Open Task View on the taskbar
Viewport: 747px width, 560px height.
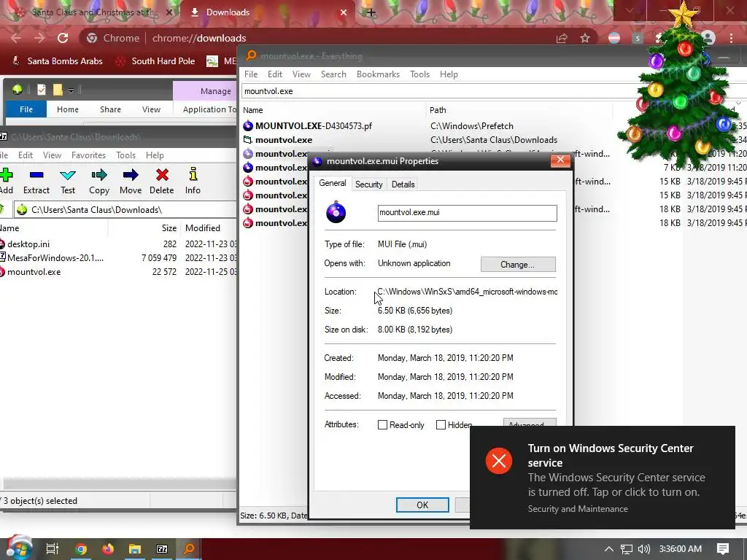(x=53, y=549)
